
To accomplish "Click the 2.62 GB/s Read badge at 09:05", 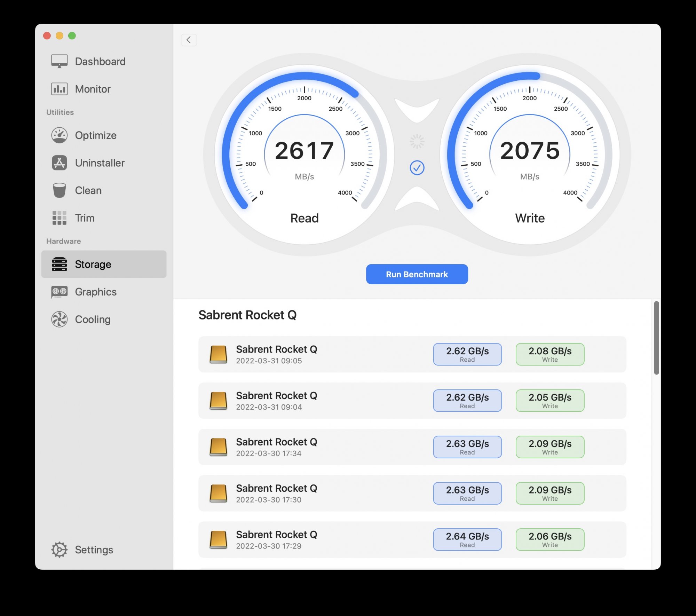I will click(x=467, y=354).
